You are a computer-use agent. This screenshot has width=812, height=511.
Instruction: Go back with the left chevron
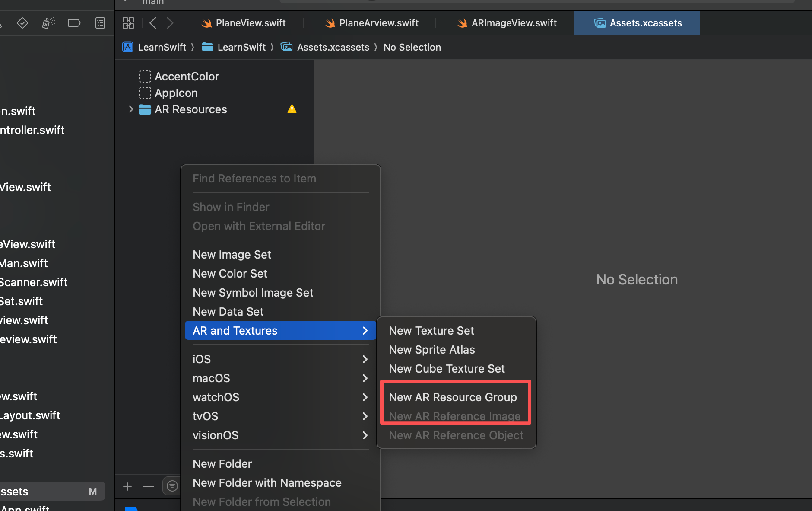[x=153, y=23]
